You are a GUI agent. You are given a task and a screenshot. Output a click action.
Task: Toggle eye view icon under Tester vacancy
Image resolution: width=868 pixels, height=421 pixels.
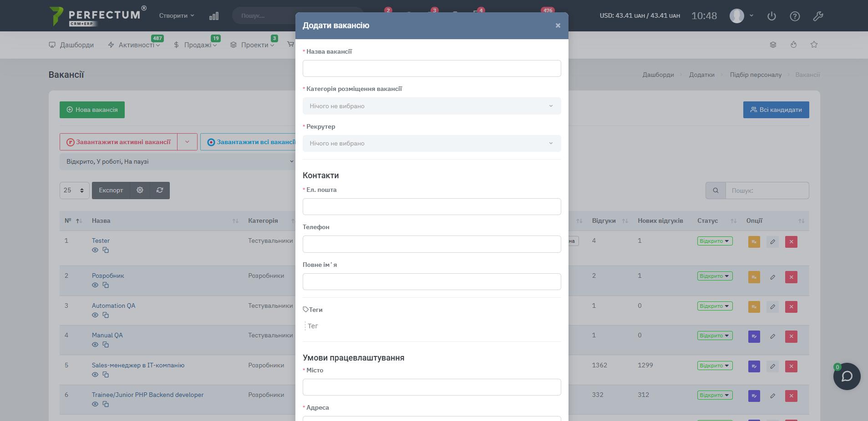coord(95,250)
